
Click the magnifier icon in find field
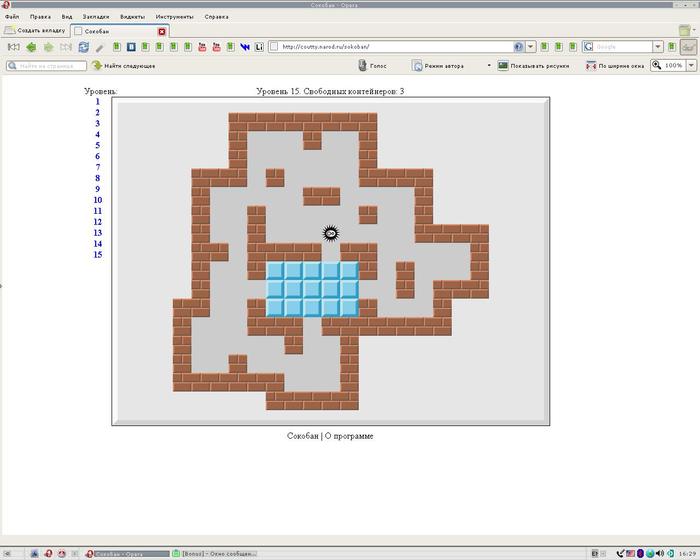(x=12, y=66)
